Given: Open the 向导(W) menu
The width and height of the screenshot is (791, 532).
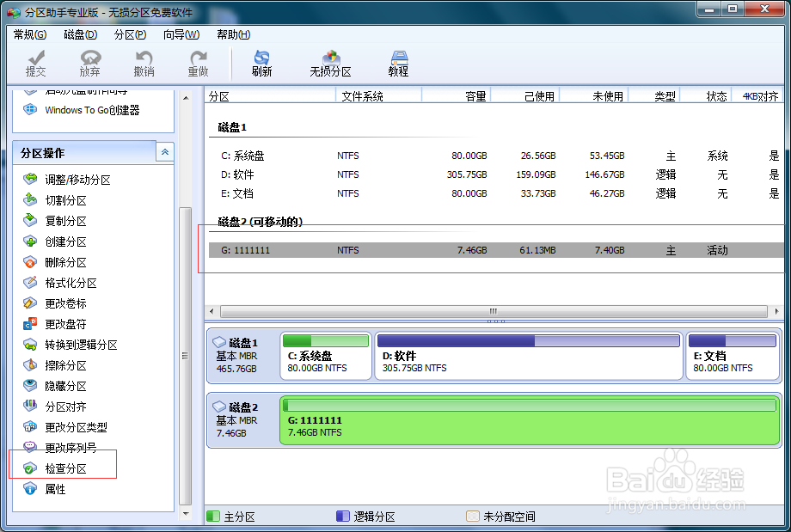Looking at the screenshot, I should click(x=181, y=34).
